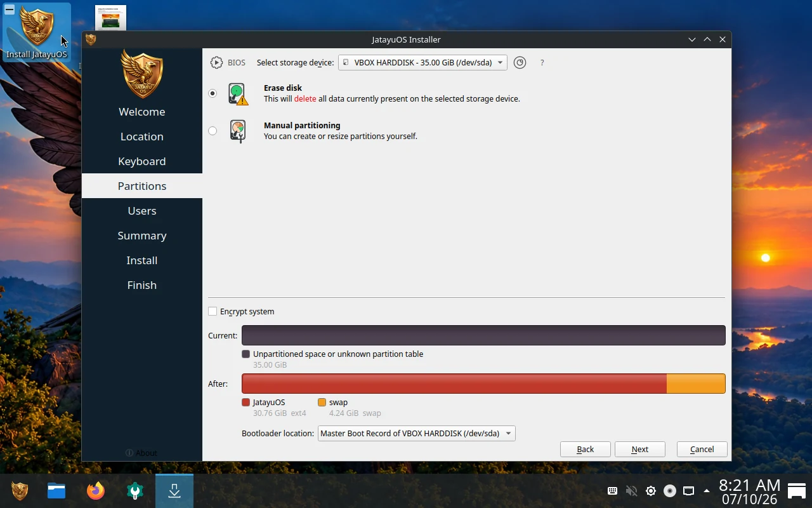Select the installer download-arrow taskbar entry
Image resolution: width=812 pixels, height=508 pixels.
174,491
